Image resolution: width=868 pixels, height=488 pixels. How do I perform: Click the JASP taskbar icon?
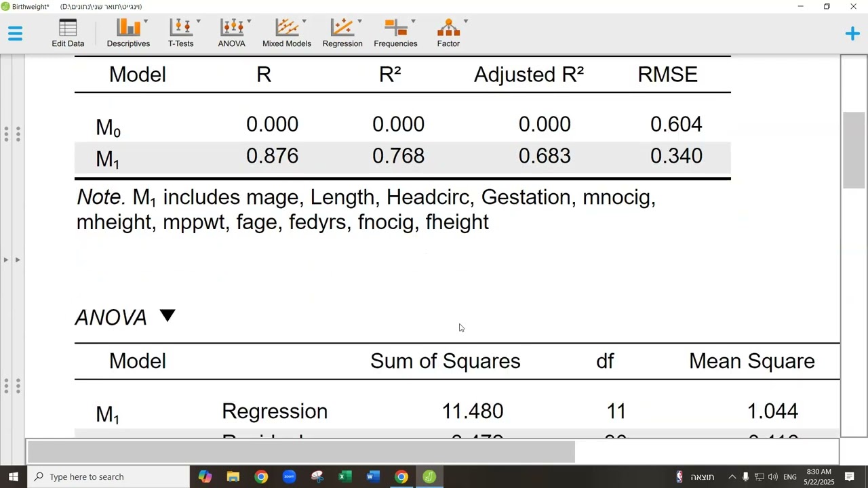pos(429,476)
